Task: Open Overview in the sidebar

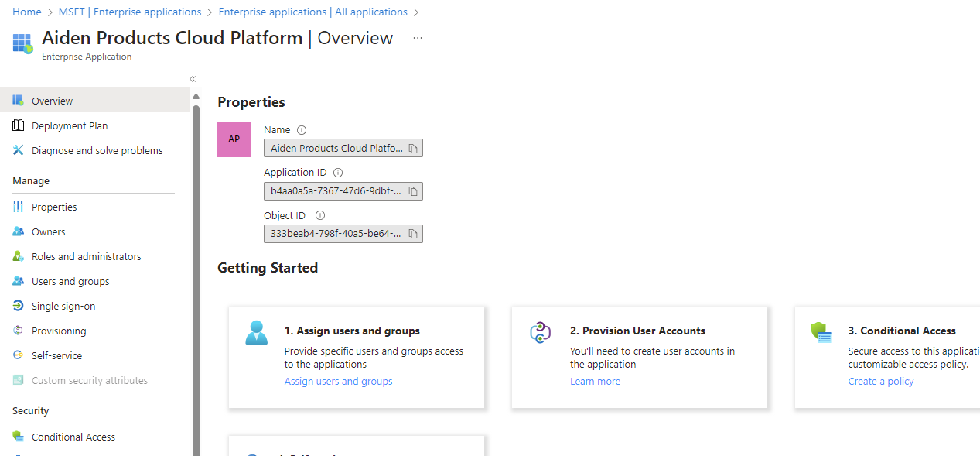Action: [x=95, y=101]
